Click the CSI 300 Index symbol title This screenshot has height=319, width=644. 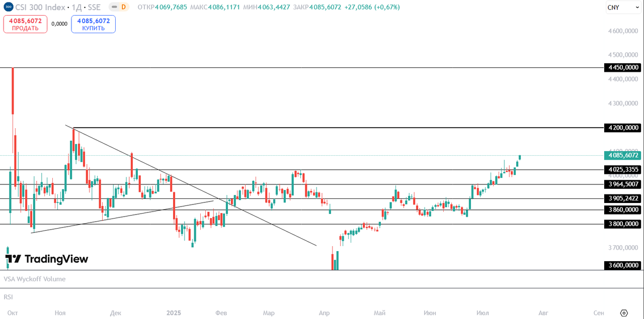click(x=40, y=7)
